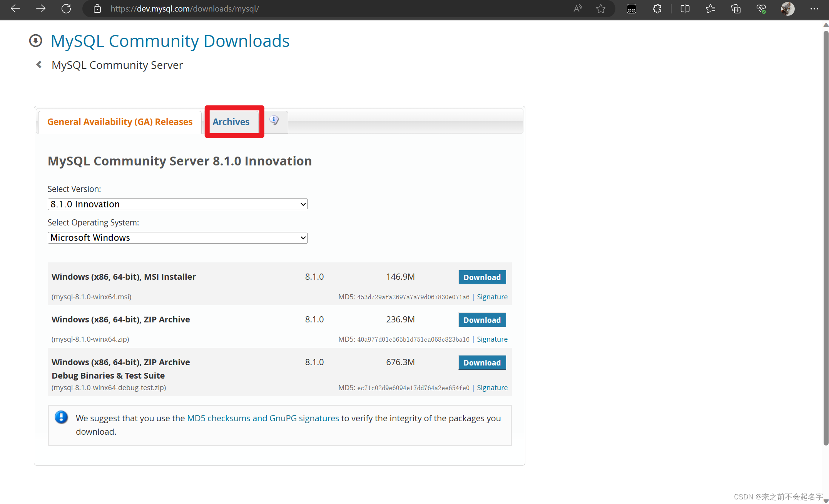
Task: Click the favorite star in address bar
Action: (x=600, y=8)
